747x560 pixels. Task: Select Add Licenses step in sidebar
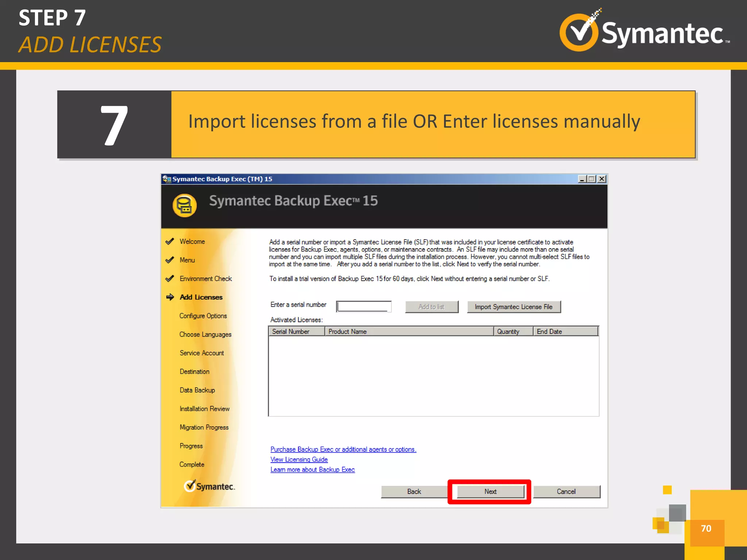pyautogui.click(x=201, y=297)
